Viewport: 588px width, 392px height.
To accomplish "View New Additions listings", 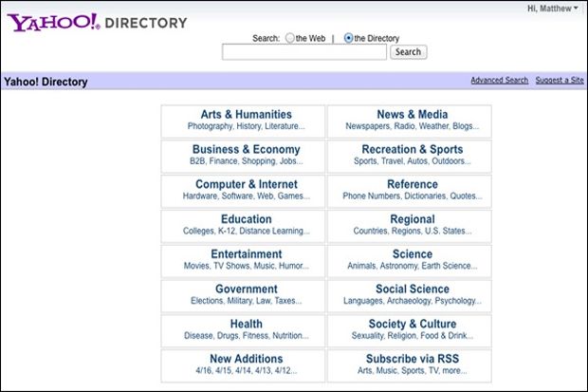I will pyautogui.click(x=247, y=359).
